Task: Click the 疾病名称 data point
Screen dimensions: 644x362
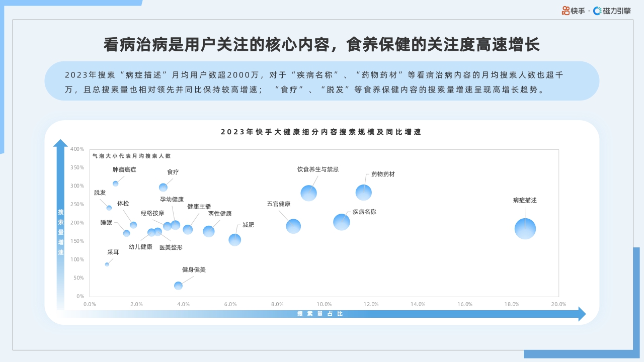Action: (x=342, y=222)
